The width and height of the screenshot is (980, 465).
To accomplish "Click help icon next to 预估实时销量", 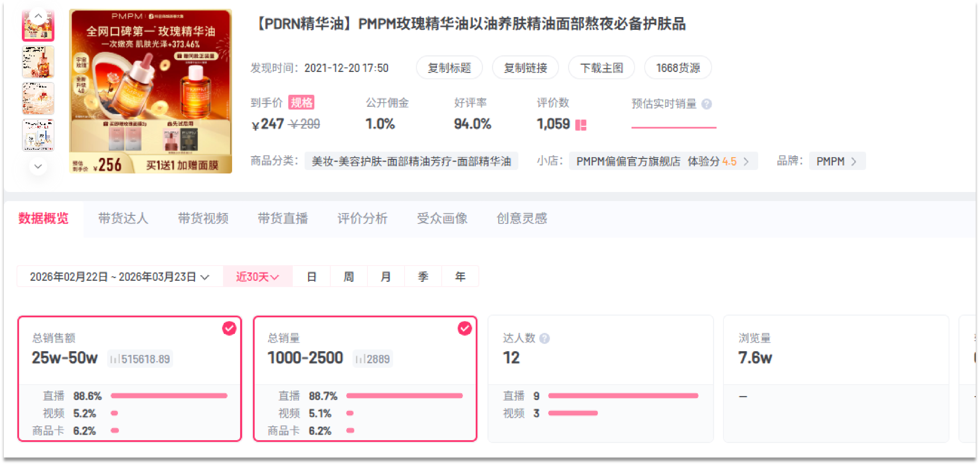I will coord(707,104).
